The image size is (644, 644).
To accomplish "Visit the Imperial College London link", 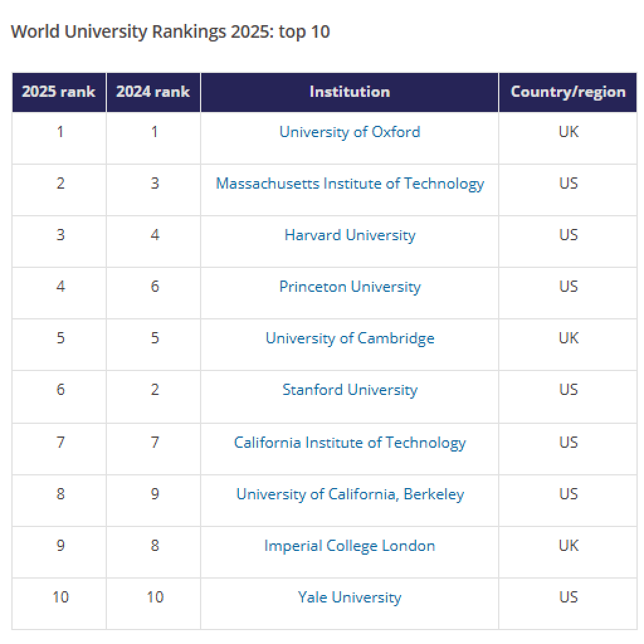I will click(350, 546).
